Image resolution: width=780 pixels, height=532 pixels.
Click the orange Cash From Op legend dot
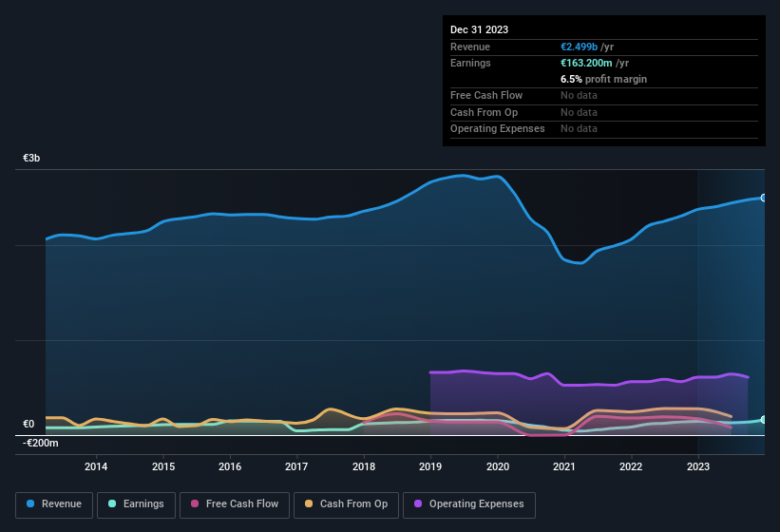pyautogui.click(x=310, y=503)
